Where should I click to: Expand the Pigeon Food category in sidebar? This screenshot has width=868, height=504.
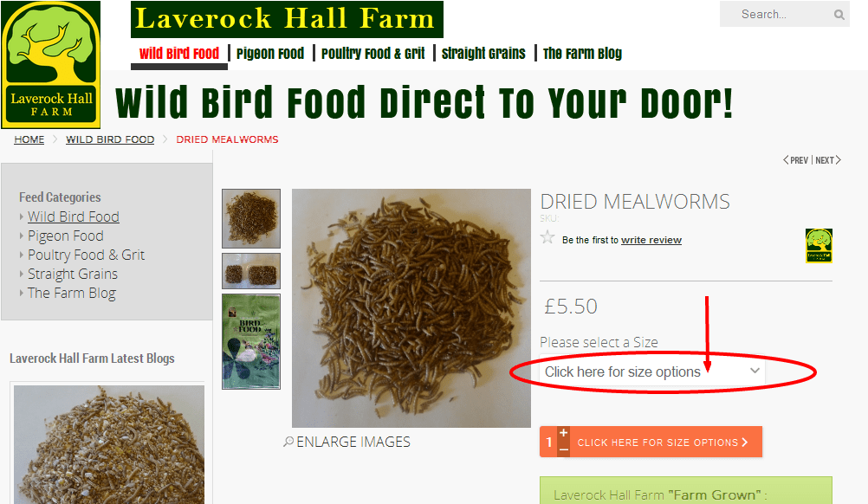pos(22,236)
